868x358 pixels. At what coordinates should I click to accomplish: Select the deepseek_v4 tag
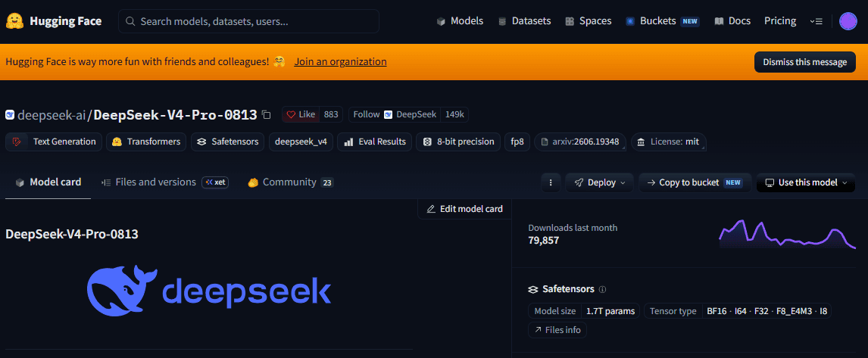301,142
